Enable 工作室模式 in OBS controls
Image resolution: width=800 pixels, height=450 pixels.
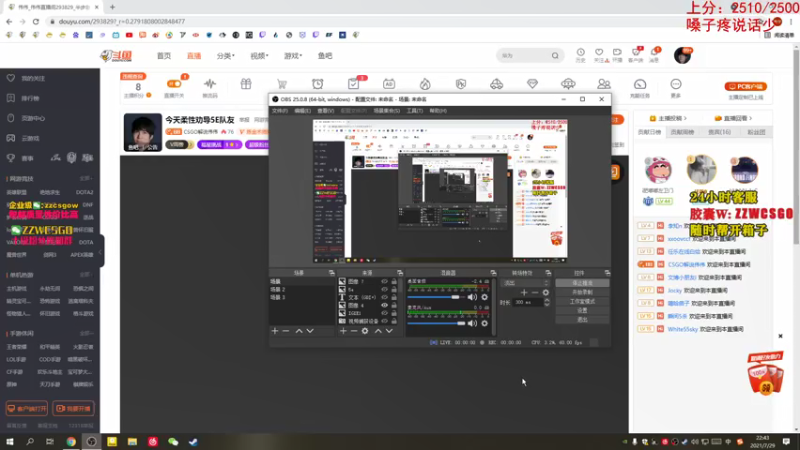[582, 301]
